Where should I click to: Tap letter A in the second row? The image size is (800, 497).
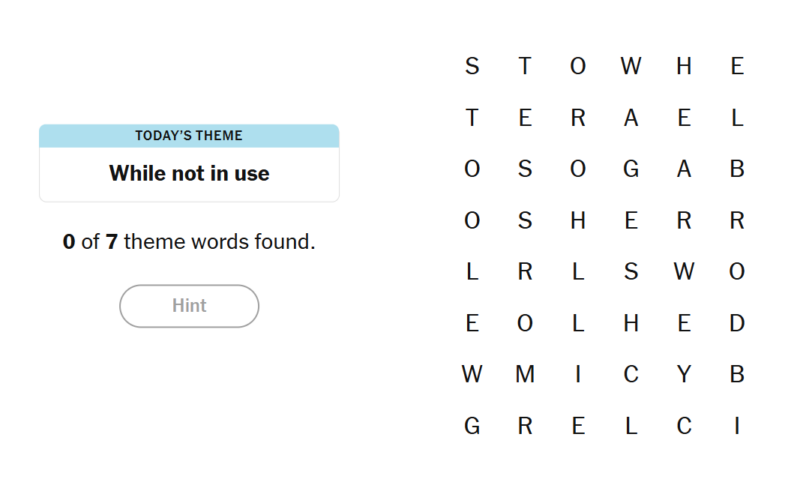coord(631,118)
